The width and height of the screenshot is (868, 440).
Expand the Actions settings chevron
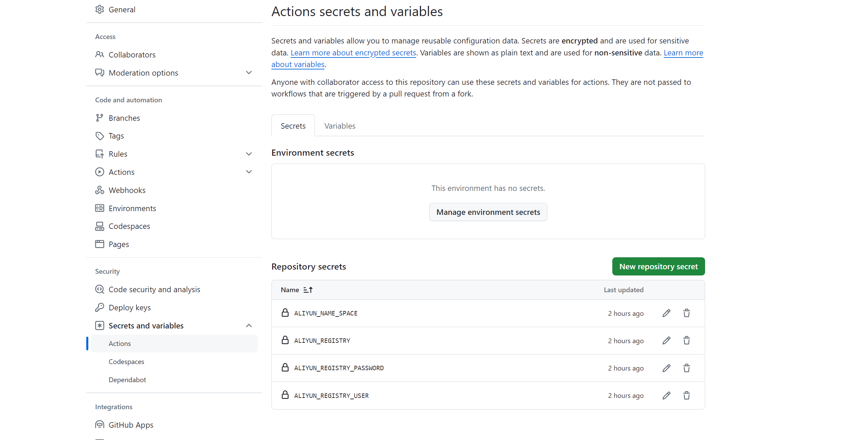point(249,172)
